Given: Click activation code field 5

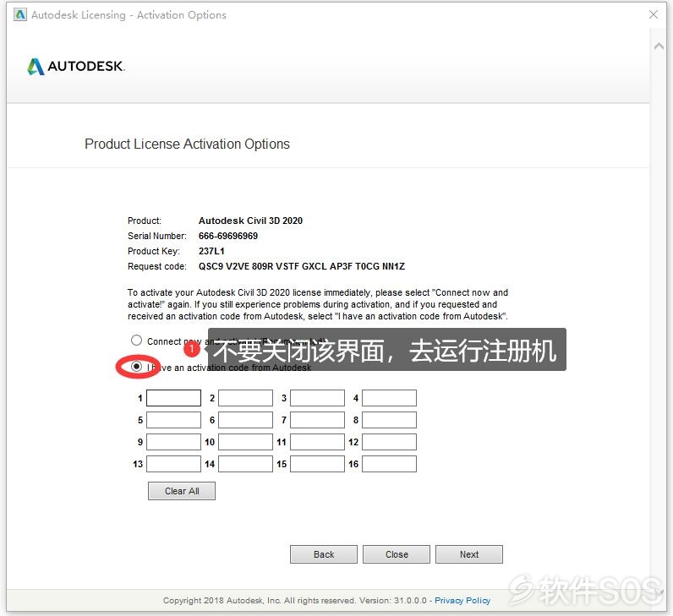Looking at the screenshot, I should (174, 420).
